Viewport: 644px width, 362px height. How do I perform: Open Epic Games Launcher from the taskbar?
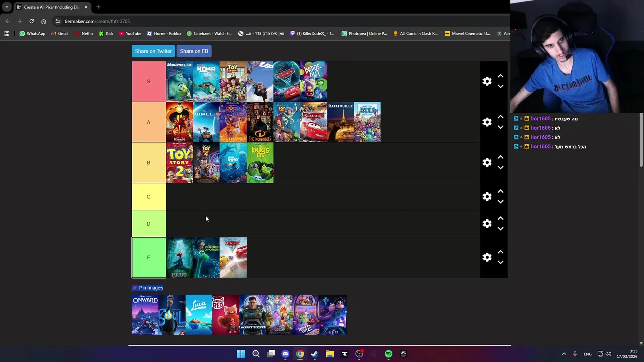click(x=403, y=354)
